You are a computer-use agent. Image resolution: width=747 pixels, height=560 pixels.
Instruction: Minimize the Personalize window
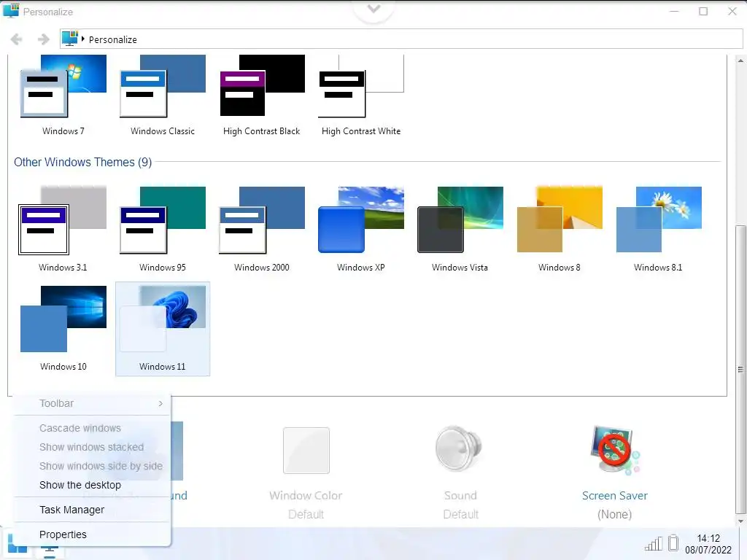(x=674, y=11)
